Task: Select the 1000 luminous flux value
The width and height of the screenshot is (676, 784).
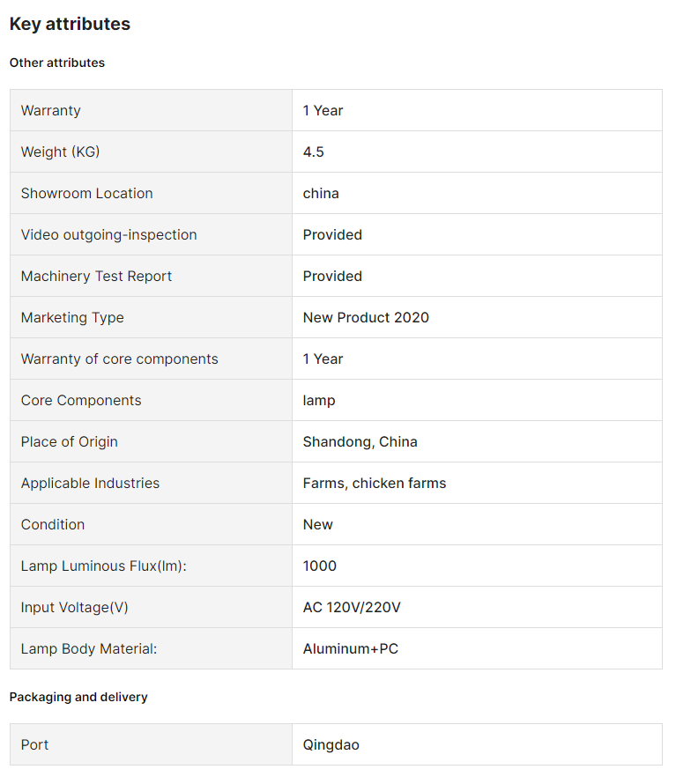Action: tap(319, 566)
